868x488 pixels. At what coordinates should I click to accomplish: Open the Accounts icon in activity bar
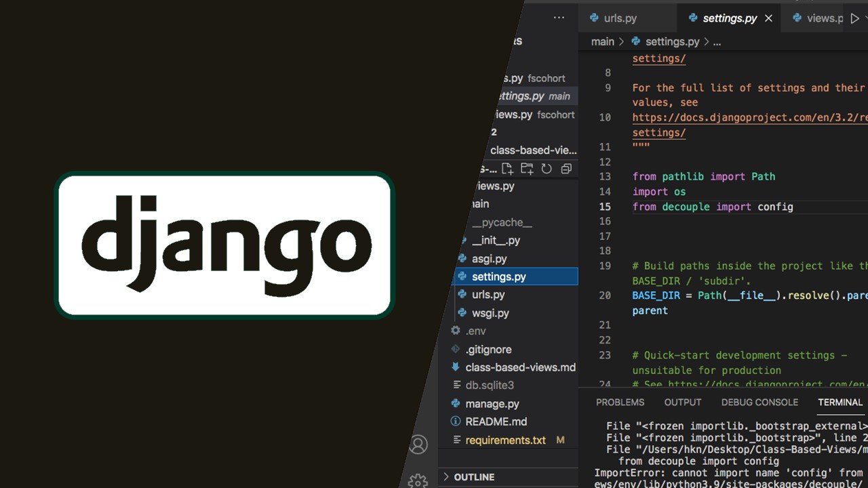(x=418, y=445)
